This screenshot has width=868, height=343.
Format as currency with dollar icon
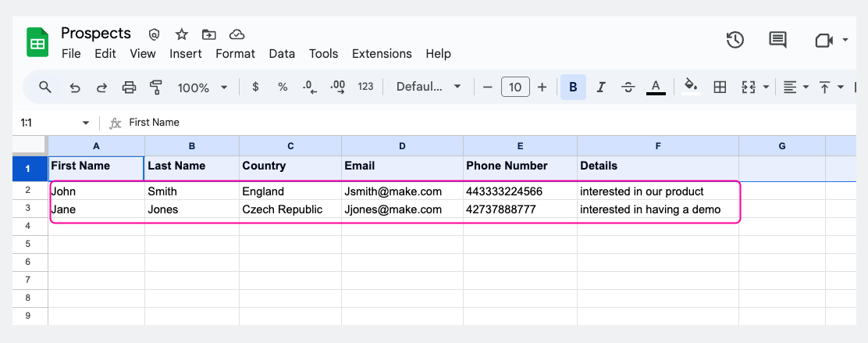click(255, 87)
